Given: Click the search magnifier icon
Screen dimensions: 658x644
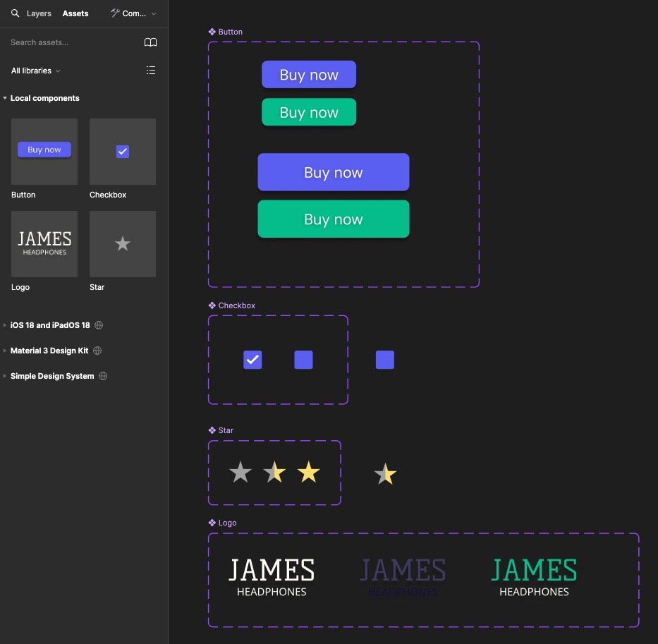Looking at the screenshot, I should tap(15, 13).
